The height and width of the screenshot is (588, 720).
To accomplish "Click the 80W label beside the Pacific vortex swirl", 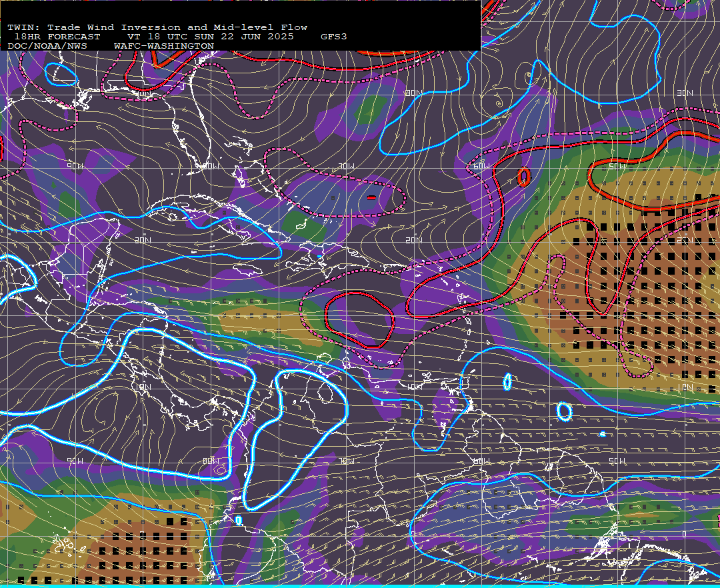I will pos(210,461).
